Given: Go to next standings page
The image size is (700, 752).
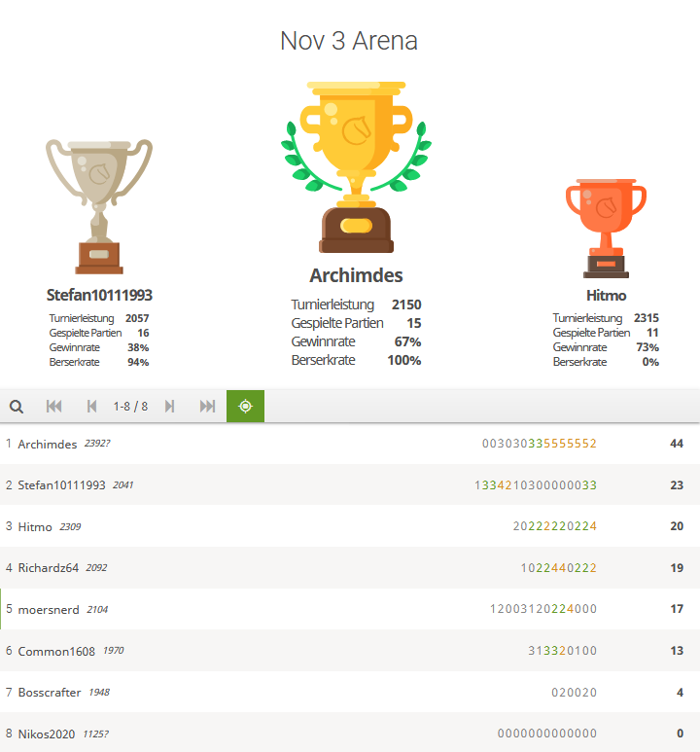Looking at the screenshot, I should point(169,407).
